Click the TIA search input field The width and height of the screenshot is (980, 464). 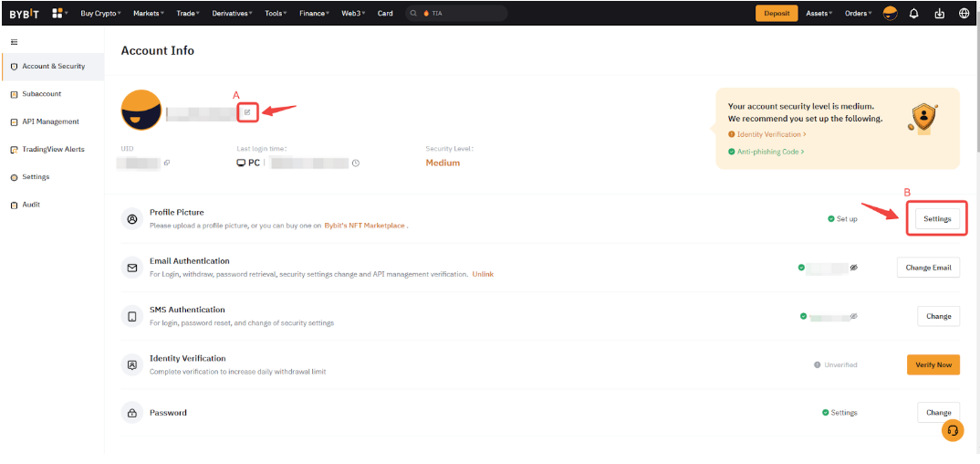[461, 14]
